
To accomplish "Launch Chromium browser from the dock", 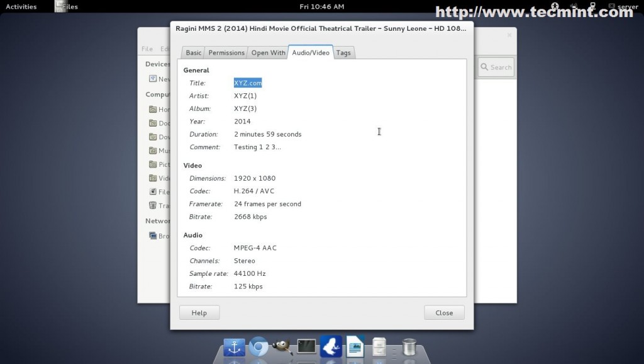I will (x=258, y=346).
